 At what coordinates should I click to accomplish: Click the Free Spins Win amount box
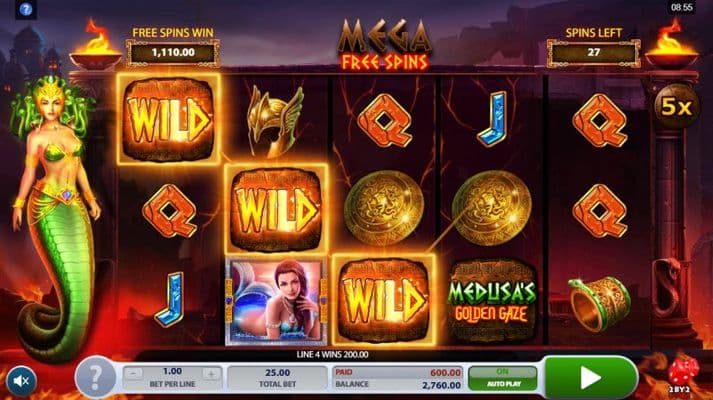click(173, 53)
